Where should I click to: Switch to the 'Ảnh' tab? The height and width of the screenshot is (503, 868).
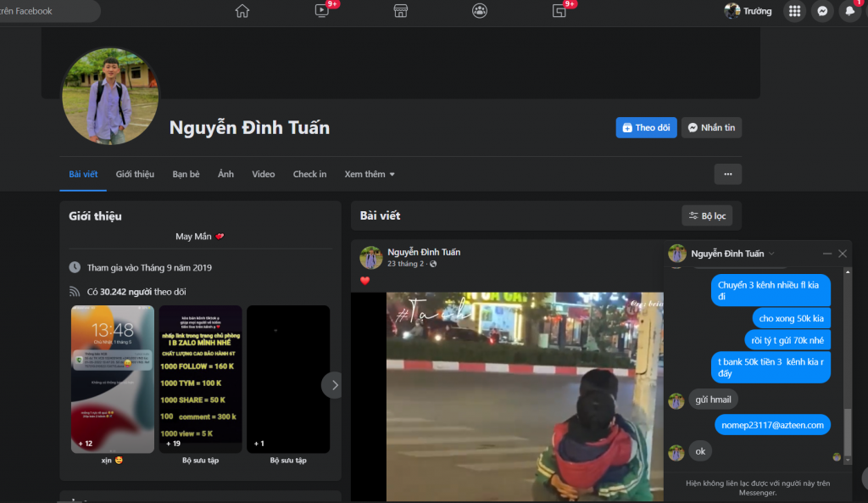[225, 174]
